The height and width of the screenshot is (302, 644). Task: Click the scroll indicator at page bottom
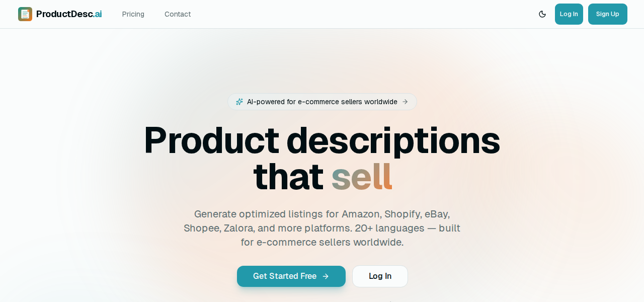click(390, 300)
